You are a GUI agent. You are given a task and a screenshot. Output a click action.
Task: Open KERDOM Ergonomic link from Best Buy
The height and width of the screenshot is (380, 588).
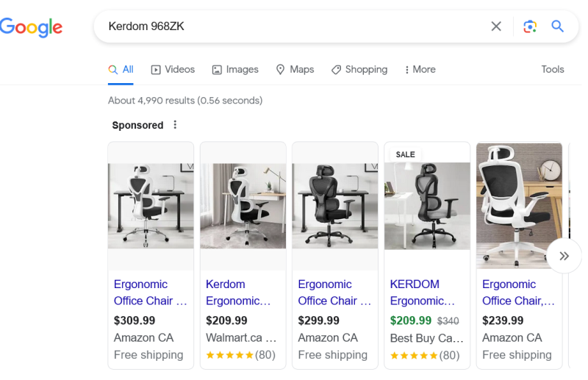[x=422, y=293]
